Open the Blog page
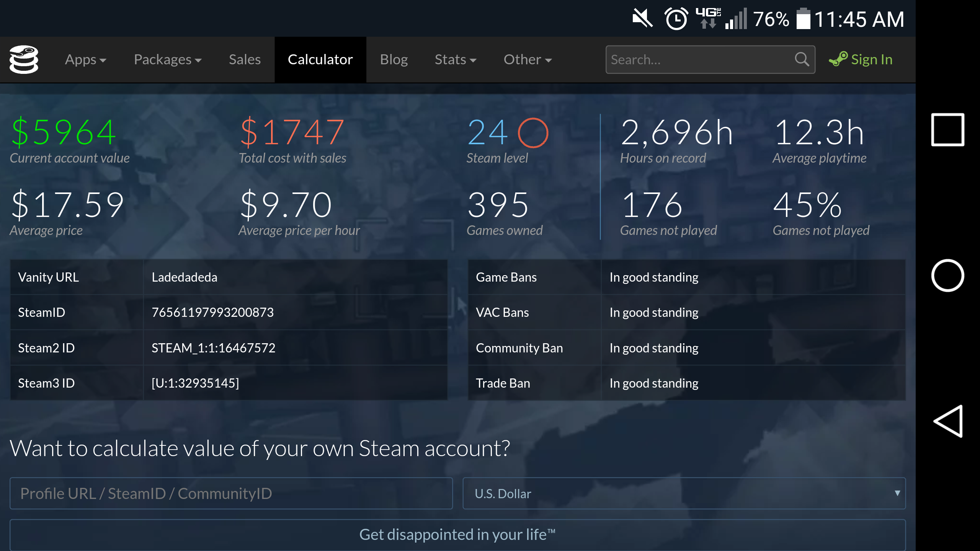Image resolution: width=980 pixels, height=551 pixels. pyautogui.click(x=394, y=59)
